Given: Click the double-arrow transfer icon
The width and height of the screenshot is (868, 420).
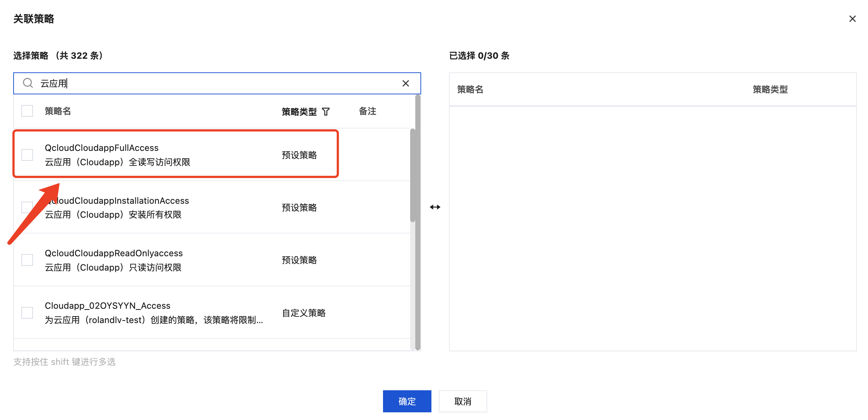Looking at the screenshot, I should pyautogui.click(x=435, y=207).
